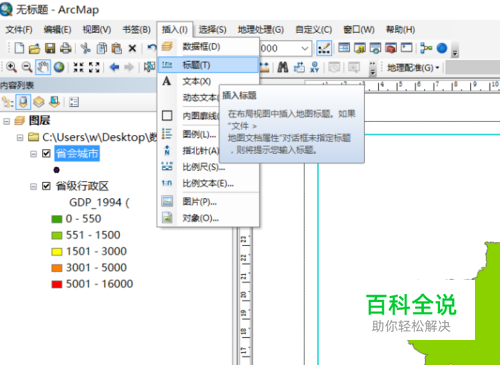Collapse the 省级行政区 layer legend

tap(33, 186)
